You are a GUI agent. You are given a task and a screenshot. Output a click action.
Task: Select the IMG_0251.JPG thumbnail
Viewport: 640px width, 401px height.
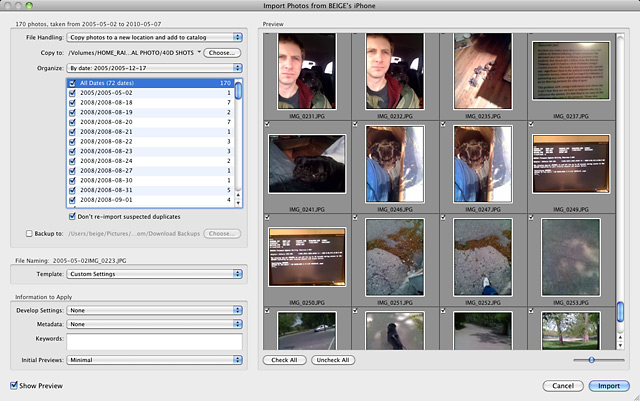[x=395, y=257]
